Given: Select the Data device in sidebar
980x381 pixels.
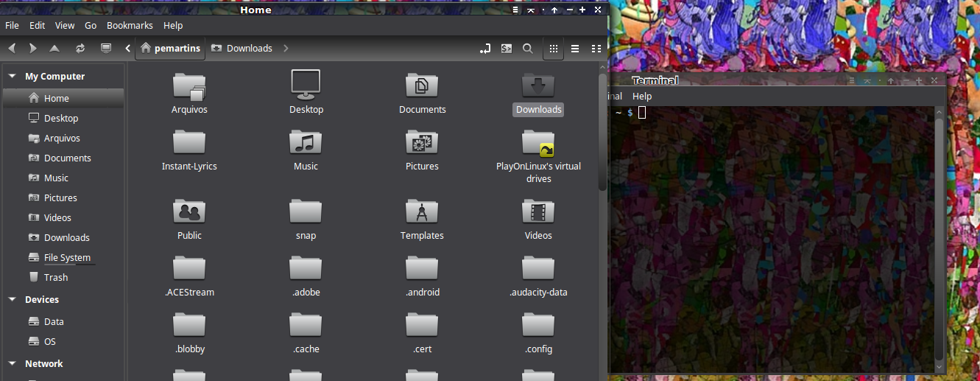Looking at the screenshot, I should click(63, 321).
